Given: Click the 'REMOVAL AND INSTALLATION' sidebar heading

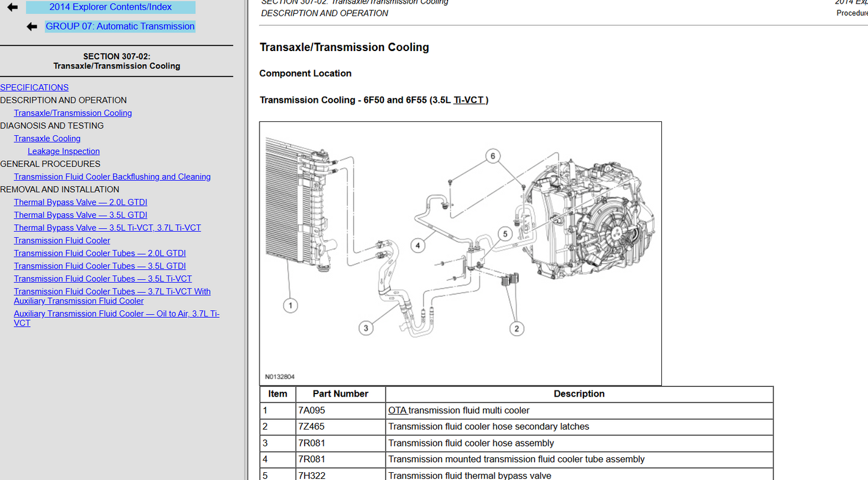Looking at the screenshot, I should pyautogui.click(x=59, y=189).
